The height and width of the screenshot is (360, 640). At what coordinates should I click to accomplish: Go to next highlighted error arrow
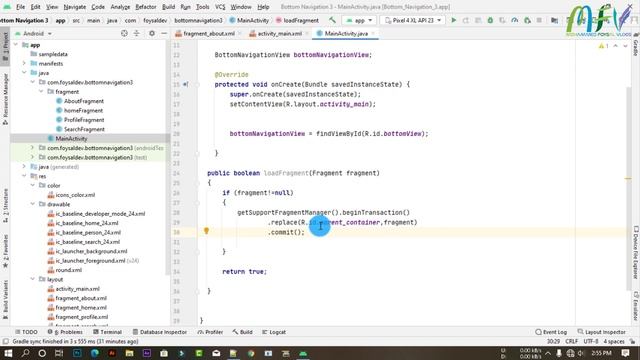625,46
